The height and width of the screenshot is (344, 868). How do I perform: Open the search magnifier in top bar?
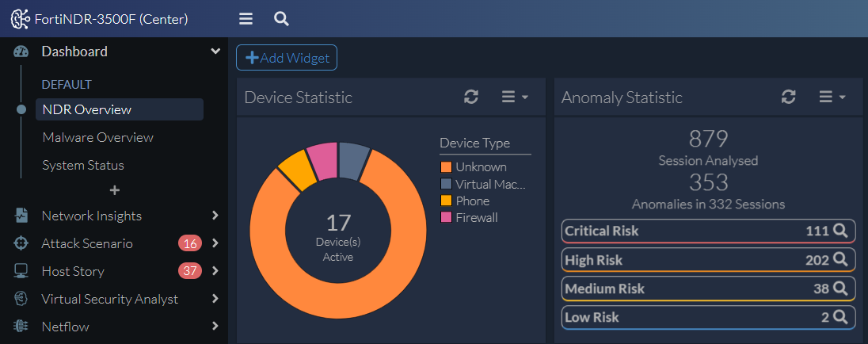point(281,19)
